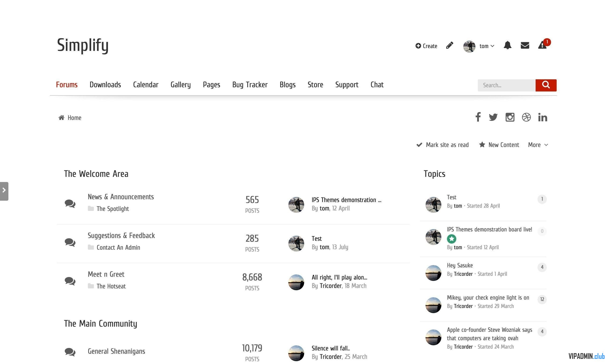Image resolution: width=607 pixels, height=364 pixels.
Task: Click Mark site as read
Action: pos(442,145)
